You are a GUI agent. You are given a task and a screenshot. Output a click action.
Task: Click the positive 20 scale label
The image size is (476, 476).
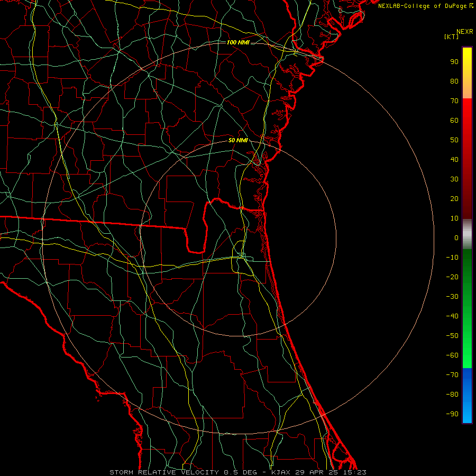pos(454,198)
